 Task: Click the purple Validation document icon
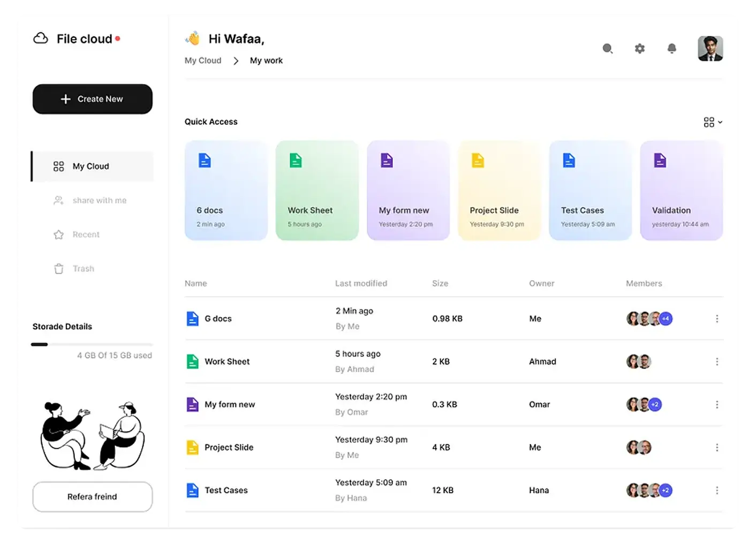660,160
